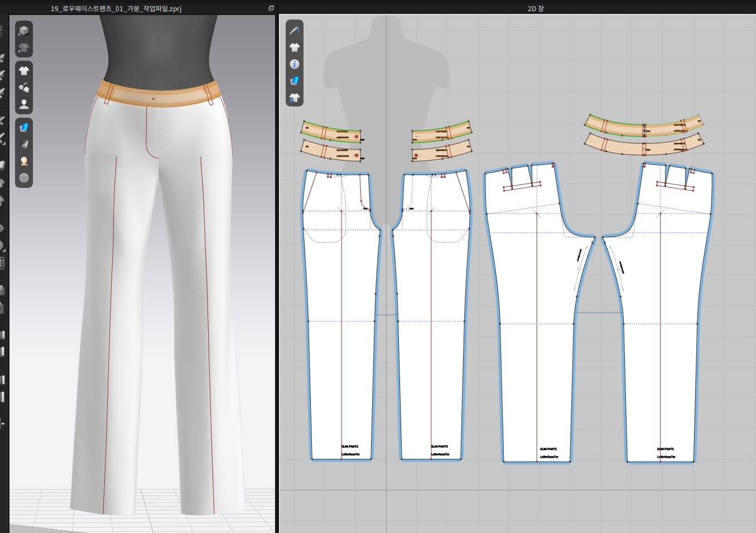Click the locked shirt icon in 2D toolbar
This screenshot has width=756, height=533.
pyautogui.click(x=295, y=98)
